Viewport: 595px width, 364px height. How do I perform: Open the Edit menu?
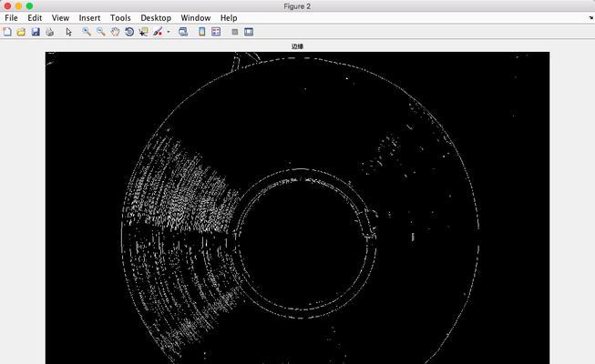pos(35,18)
